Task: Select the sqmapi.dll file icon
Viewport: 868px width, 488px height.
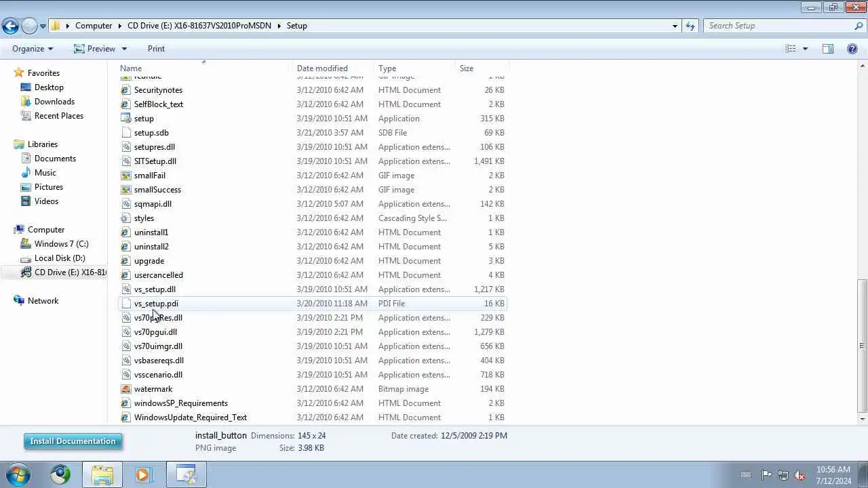Action: [125, 204]
